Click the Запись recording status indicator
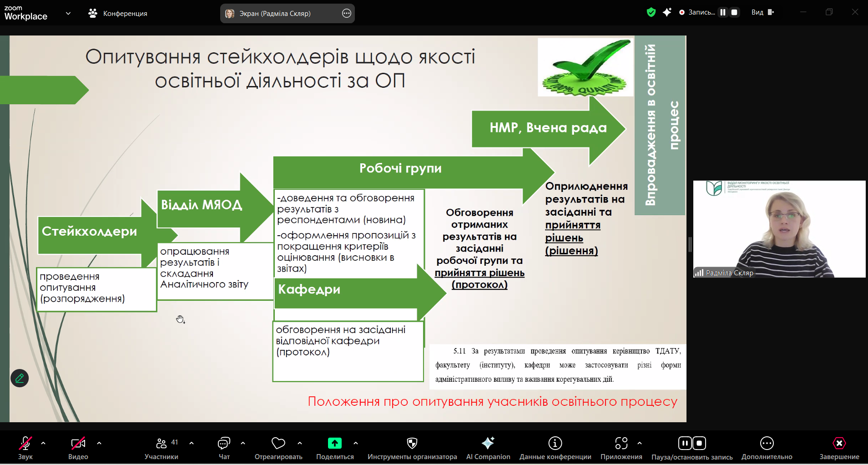The image size is (868, 465). tap(697, 12)
